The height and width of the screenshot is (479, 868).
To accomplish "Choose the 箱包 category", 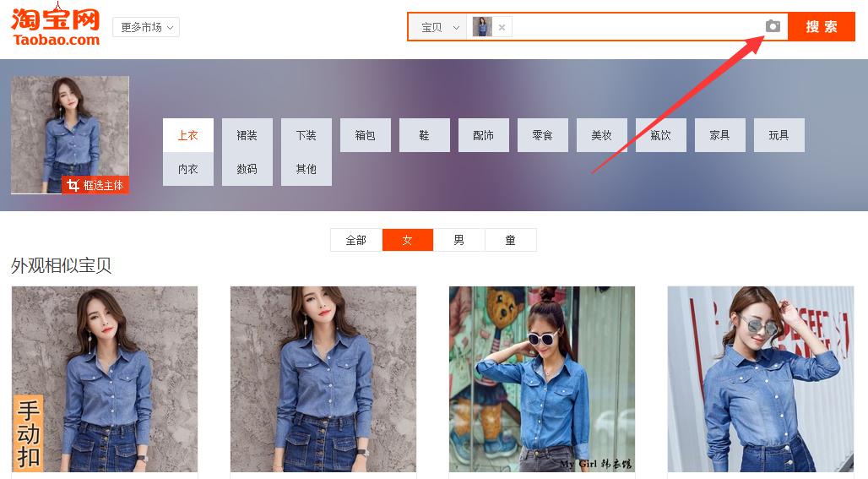I will pos(365,135).
